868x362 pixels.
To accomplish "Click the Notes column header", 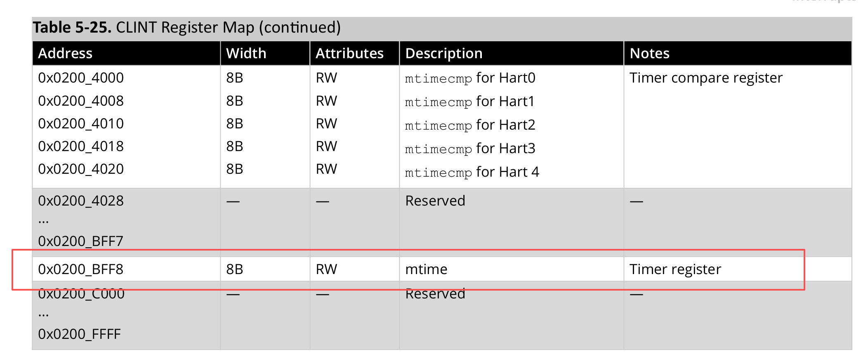I will (649, 54).
